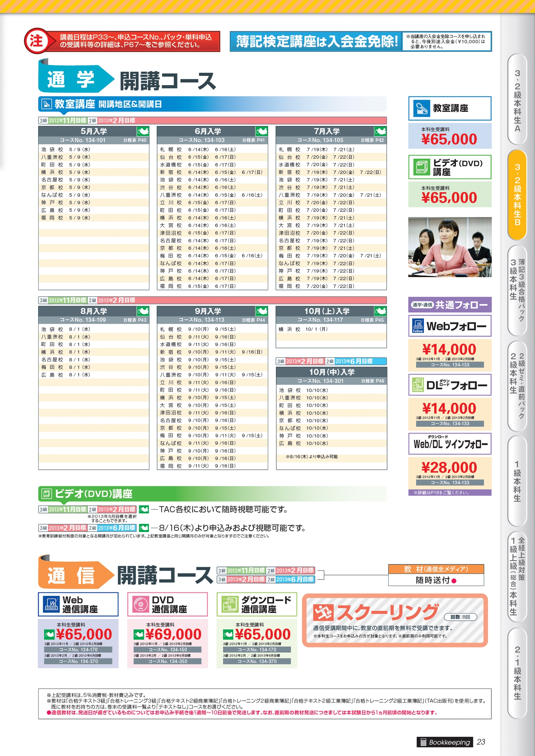535x756 pixels.
Task: Click the Webフォロー icon
Action: 418,326
